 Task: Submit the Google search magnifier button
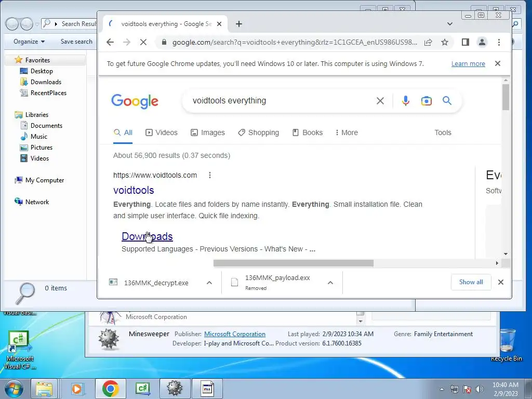pyautogui.click(x=447, y=100)
